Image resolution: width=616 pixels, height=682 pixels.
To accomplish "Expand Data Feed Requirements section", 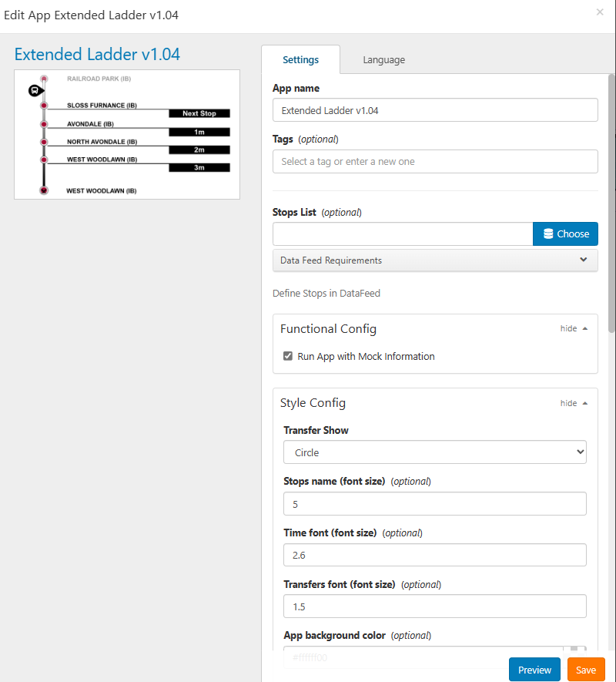I will [x=435, y=260].
